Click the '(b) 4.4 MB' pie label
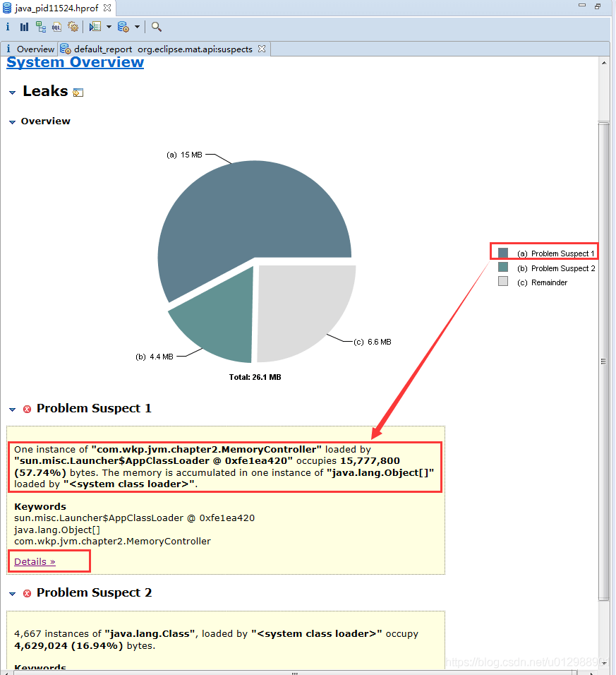Viewport: 616px width, 675px height. [x=155, y=357]
